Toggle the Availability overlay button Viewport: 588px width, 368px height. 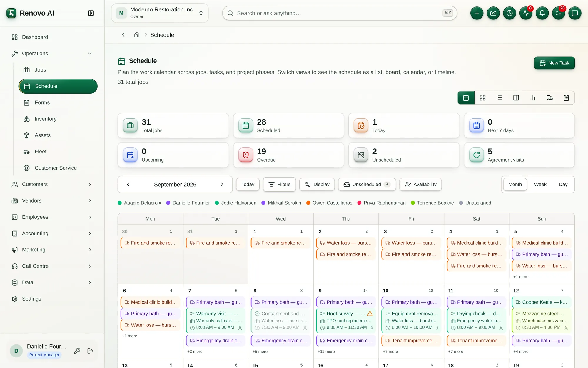pyautogui.click(x=420, y=184)
